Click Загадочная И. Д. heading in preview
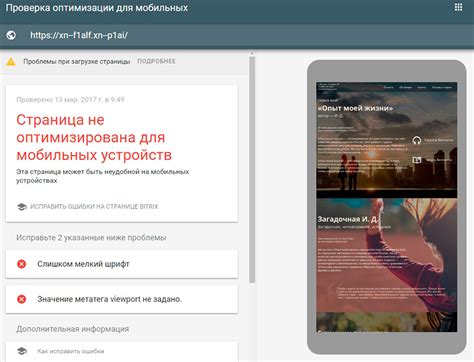This screenshot has width=474, height=362. pos(348,219)
